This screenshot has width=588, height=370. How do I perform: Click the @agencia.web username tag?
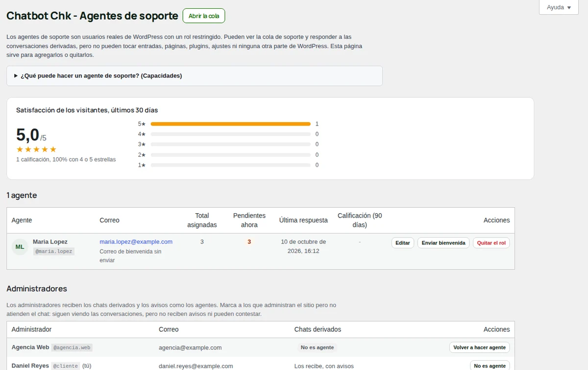pos(72,347)
